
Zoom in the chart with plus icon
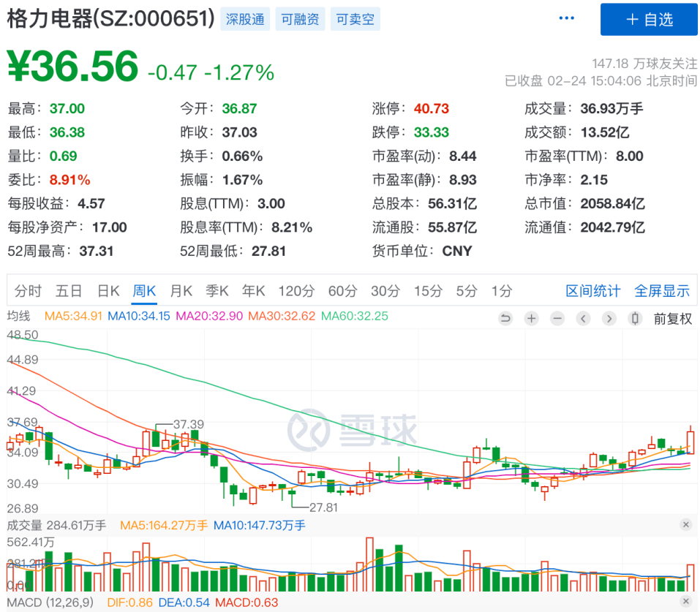point(531,318)
